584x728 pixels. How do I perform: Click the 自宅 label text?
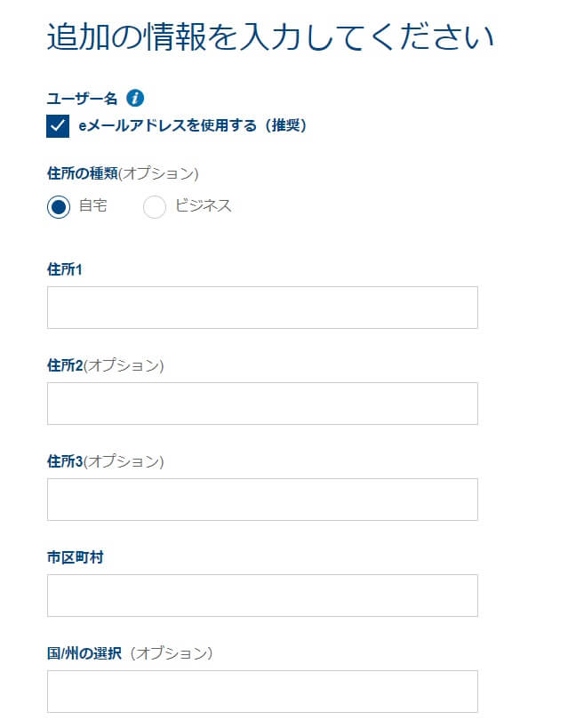(93, 206)
